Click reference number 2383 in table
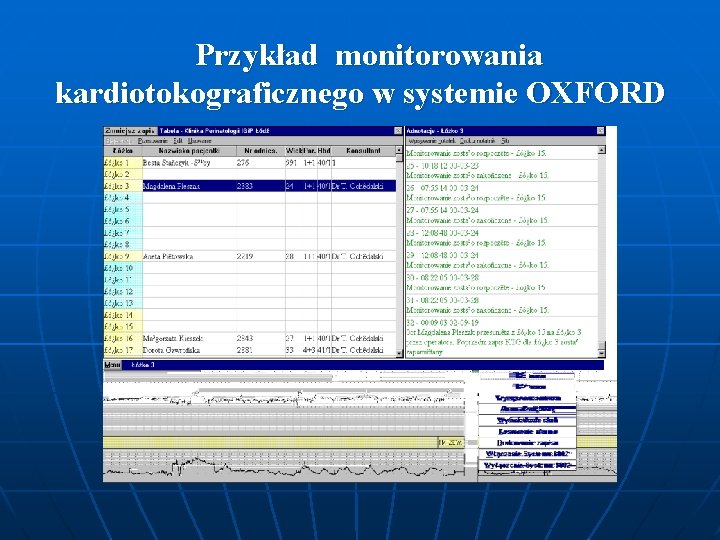 (245, 186)
